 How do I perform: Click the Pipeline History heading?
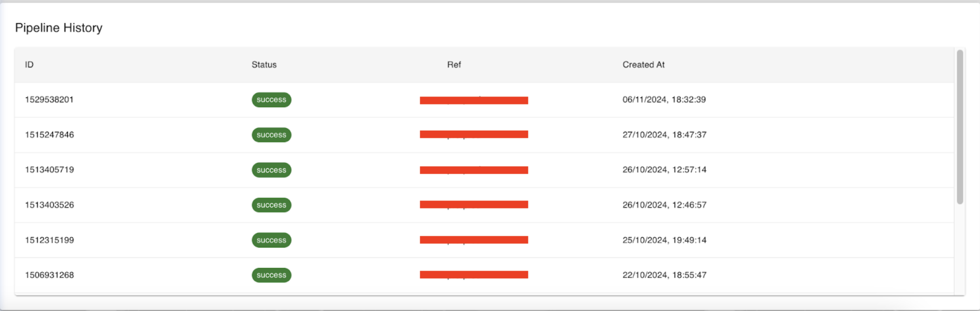pyautogui.click(x=59, y=28)
